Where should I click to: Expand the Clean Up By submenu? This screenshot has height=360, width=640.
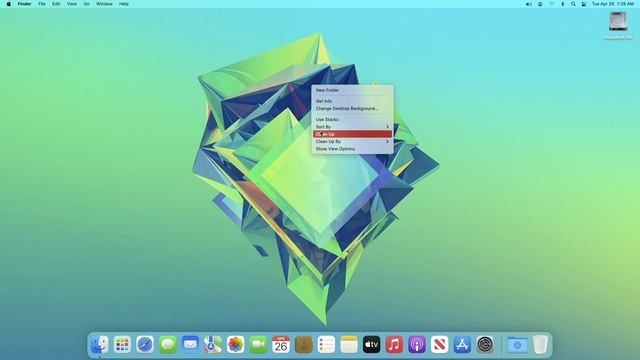click(x=352, y=142)
